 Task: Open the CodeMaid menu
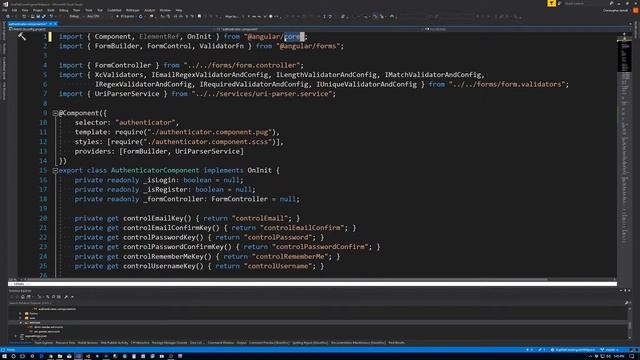pos(114,10)
